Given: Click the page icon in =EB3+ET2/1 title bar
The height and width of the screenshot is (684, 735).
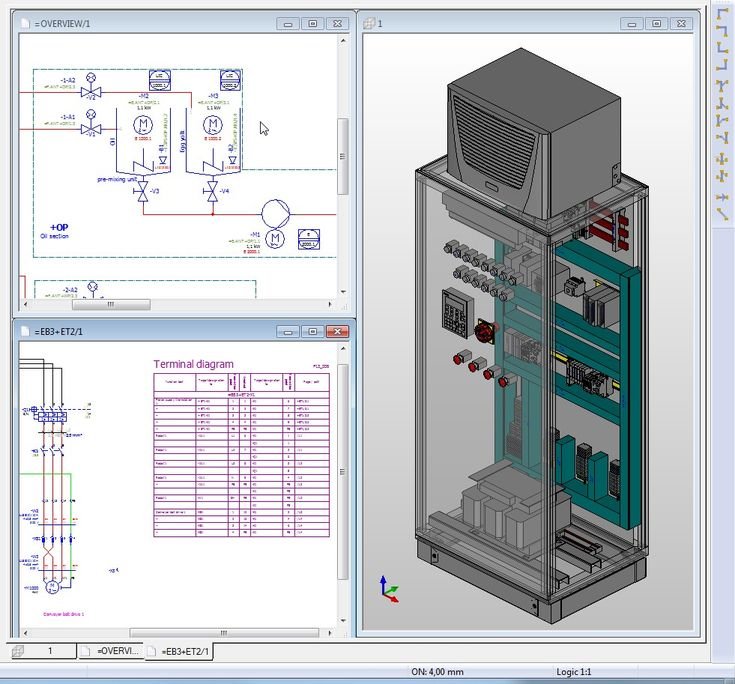Looking at the screenshot, I should click(25, 331).
